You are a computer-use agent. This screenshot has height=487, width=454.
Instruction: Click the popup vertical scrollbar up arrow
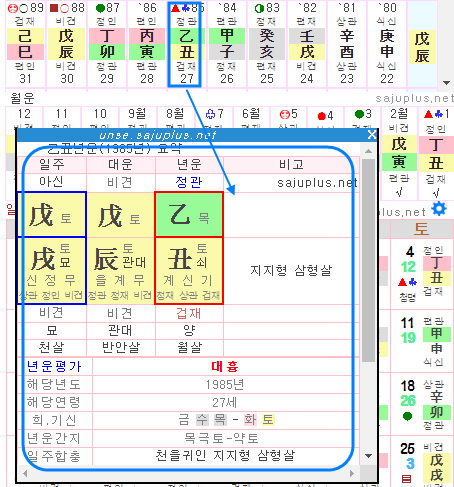368,151
